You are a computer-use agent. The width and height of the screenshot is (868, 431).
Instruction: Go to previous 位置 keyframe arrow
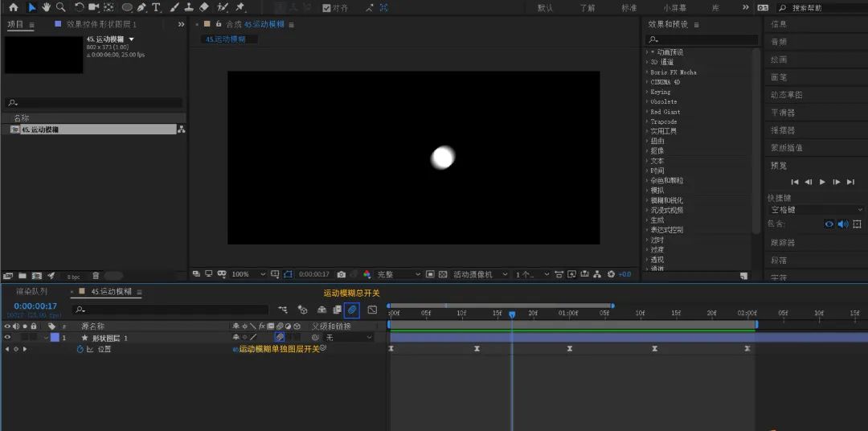[6, 349]
